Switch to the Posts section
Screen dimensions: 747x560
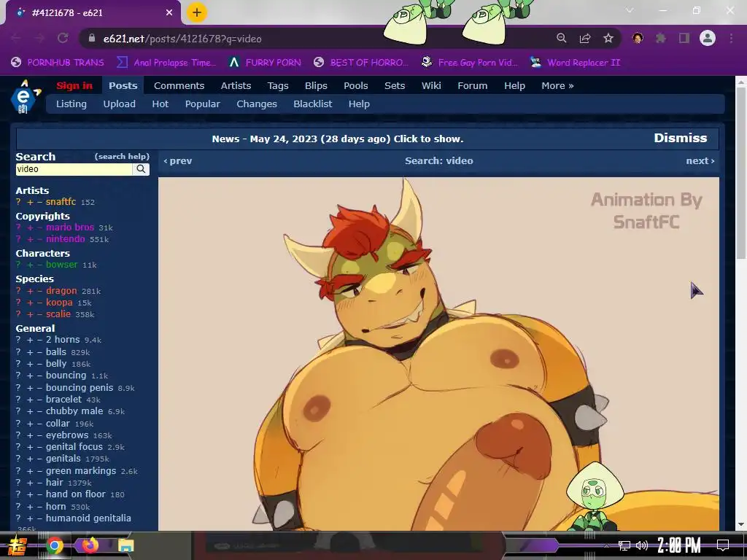coord(123,86)
